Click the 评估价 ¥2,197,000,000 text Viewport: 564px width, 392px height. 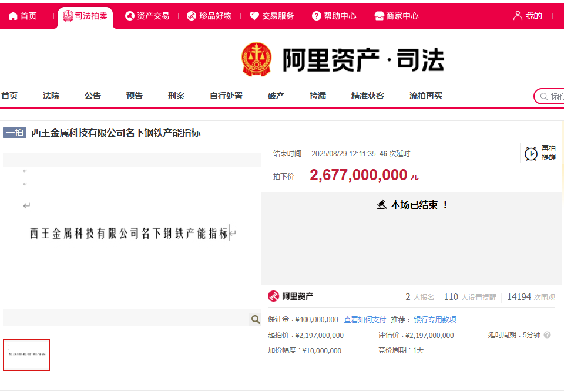(416, 335)
